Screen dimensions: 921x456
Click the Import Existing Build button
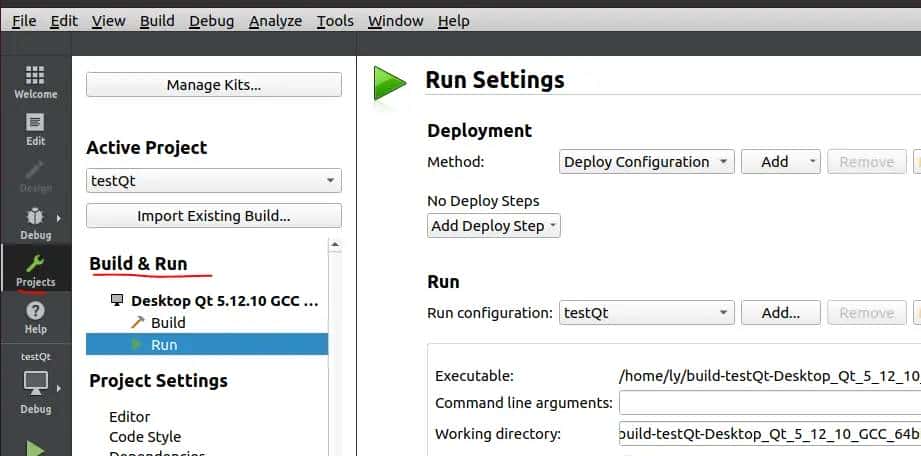pyautogui.click(x=214, y=216)
